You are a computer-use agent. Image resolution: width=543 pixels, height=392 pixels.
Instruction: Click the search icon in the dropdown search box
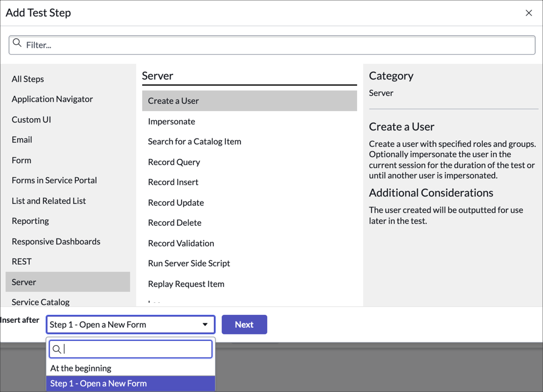click(57, 349)
